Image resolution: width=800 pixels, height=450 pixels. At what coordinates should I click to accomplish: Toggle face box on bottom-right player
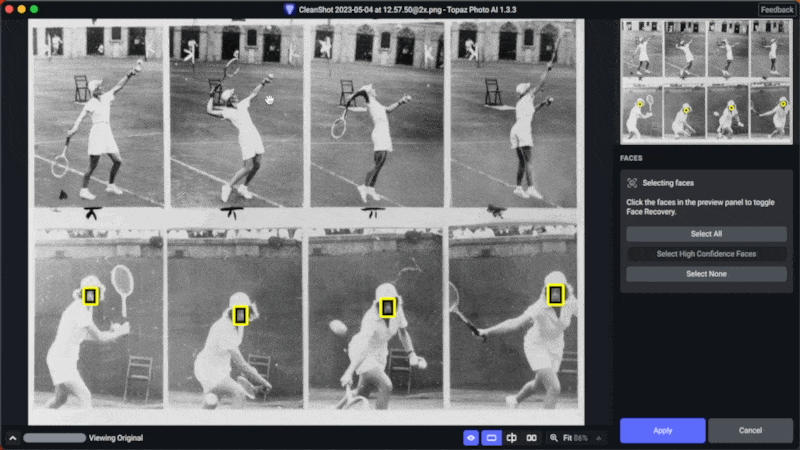coord(556,295)
